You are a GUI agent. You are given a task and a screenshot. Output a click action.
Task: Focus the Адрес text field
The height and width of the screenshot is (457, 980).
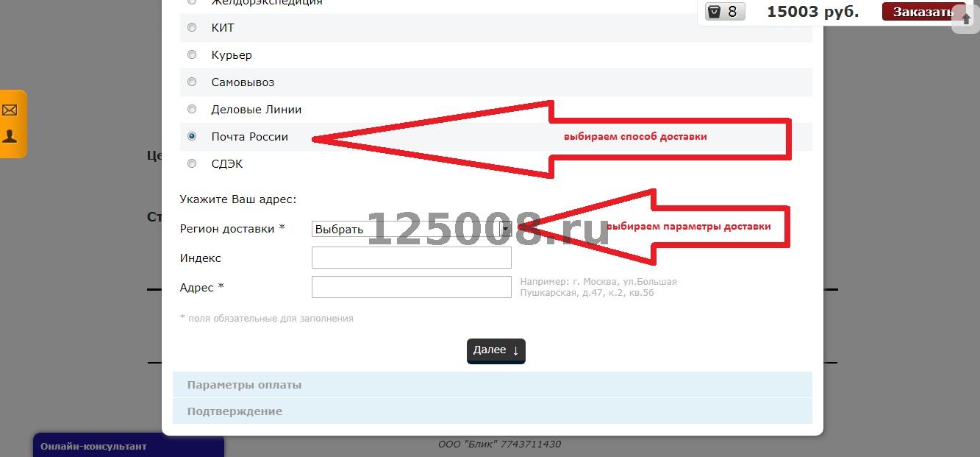coord(411,287)
